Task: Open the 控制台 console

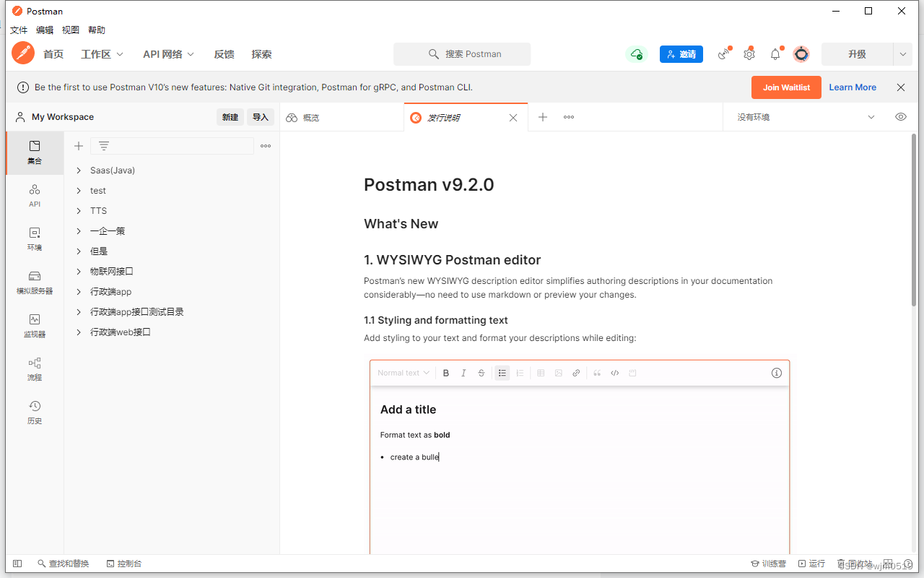Action: click(x=124, y=564)
